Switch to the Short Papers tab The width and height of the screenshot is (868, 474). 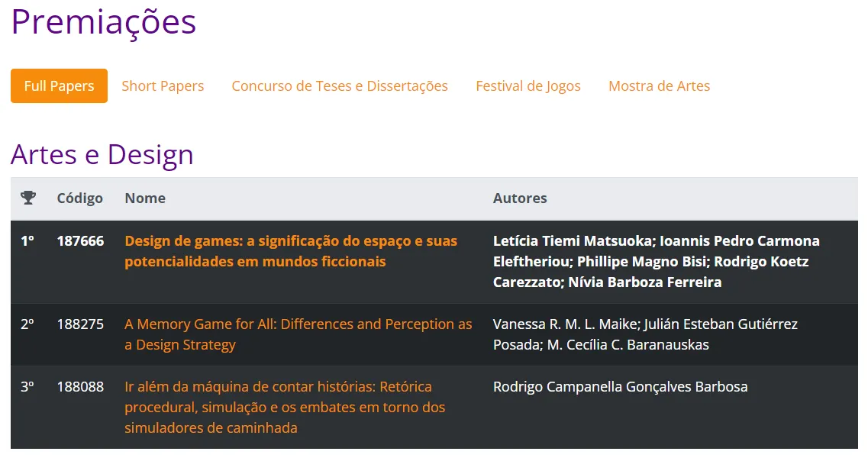163,85
